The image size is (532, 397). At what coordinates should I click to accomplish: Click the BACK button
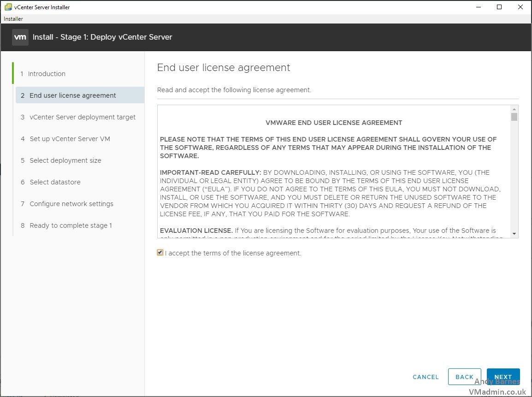tap(464, 377)
